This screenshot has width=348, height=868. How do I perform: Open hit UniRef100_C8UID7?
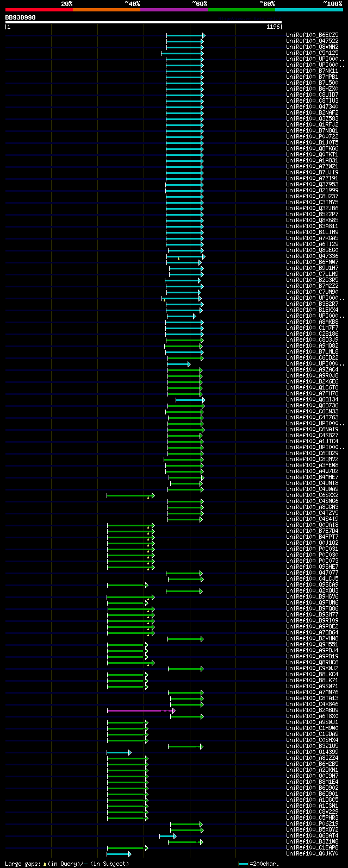coord(312,95)
